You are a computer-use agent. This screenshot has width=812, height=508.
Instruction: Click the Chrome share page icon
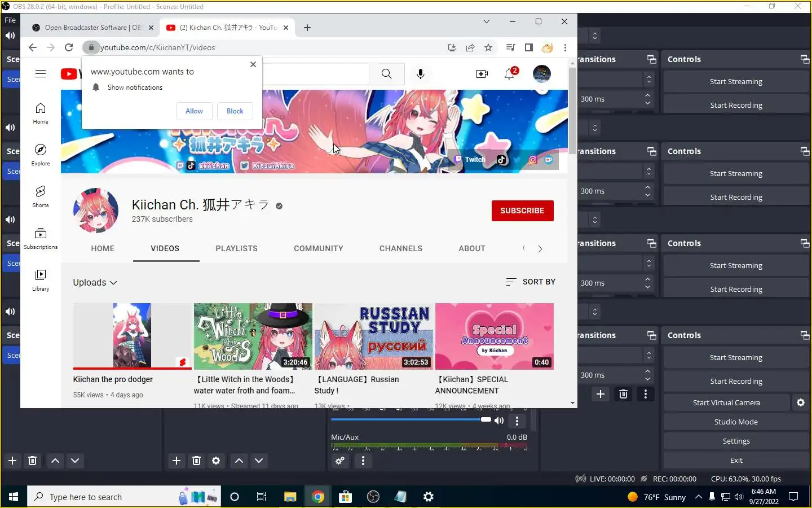click(470, 47)
